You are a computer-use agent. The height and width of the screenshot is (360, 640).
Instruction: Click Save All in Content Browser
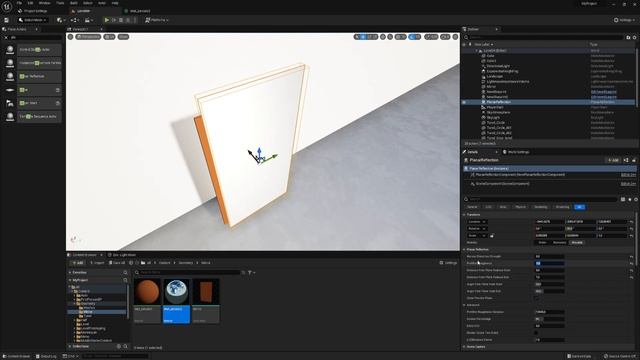tap(117, 263)
